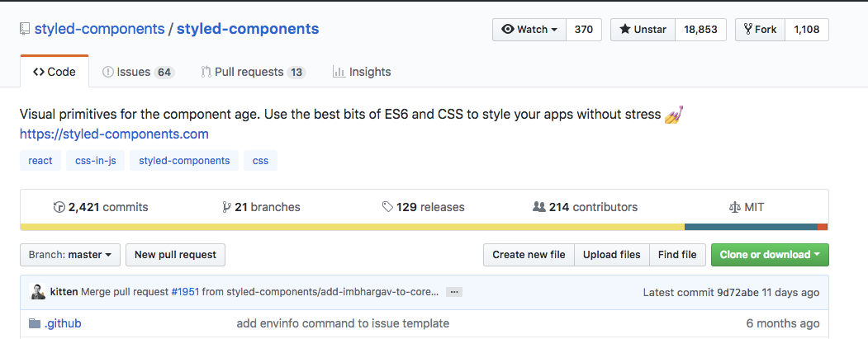Open the kitten author link
Image resolution: width=868 pixels, height=339 pixels.
(64, 292)
